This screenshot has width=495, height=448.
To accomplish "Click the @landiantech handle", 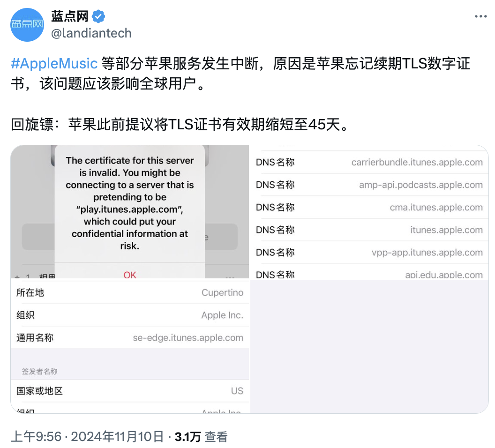I will coord(91,33).
